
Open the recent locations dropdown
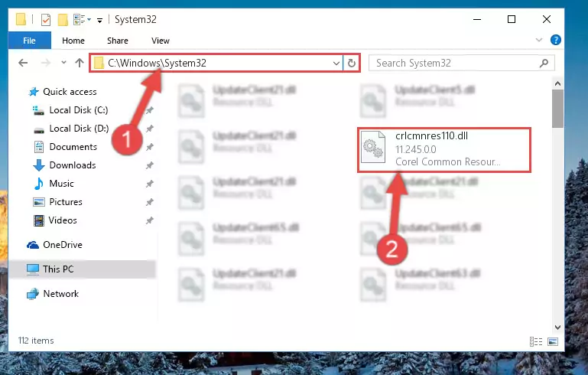tap(63, 63)
